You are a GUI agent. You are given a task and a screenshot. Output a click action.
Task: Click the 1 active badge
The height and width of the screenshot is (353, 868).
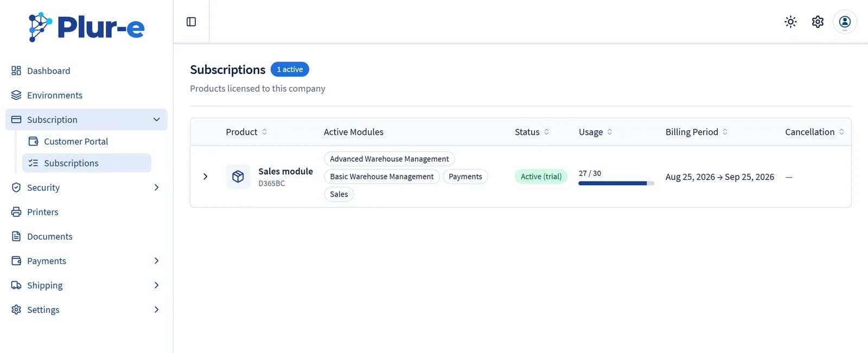coord(290,70)
